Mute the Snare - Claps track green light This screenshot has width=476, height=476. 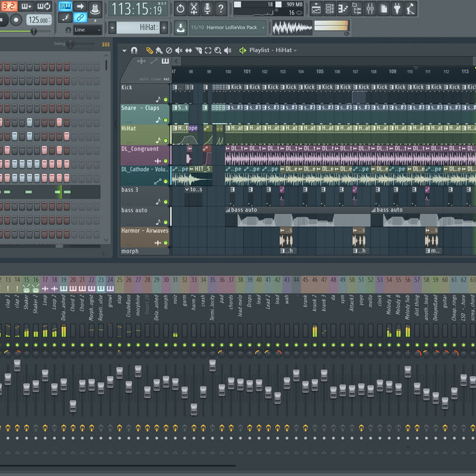(166, 120)
